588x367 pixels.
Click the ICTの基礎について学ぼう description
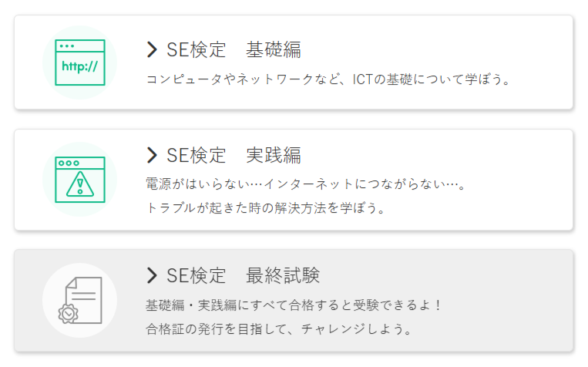pos(328,79)
